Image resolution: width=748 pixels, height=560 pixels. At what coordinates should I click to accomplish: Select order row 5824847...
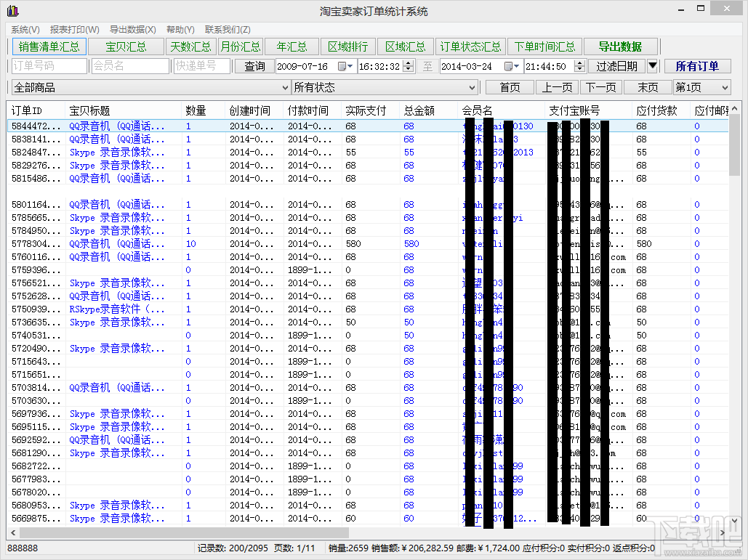[368, 153]
